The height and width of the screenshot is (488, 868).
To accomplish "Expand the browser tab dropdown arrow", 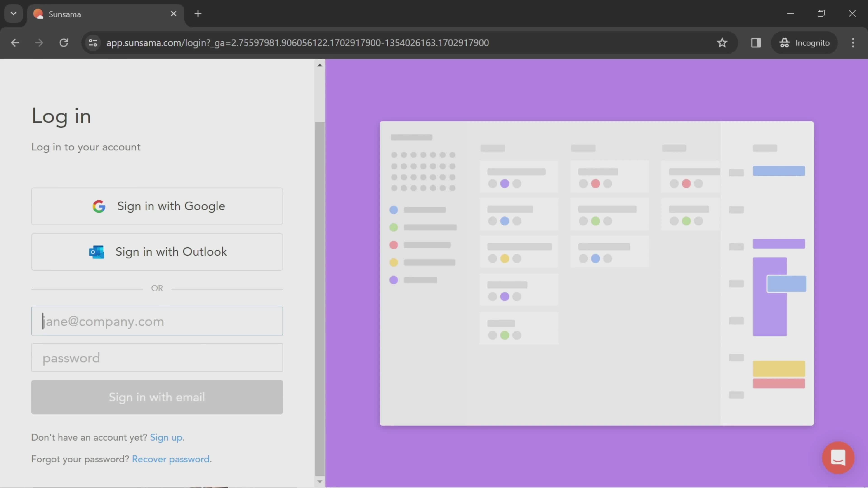I will (13, 13).
